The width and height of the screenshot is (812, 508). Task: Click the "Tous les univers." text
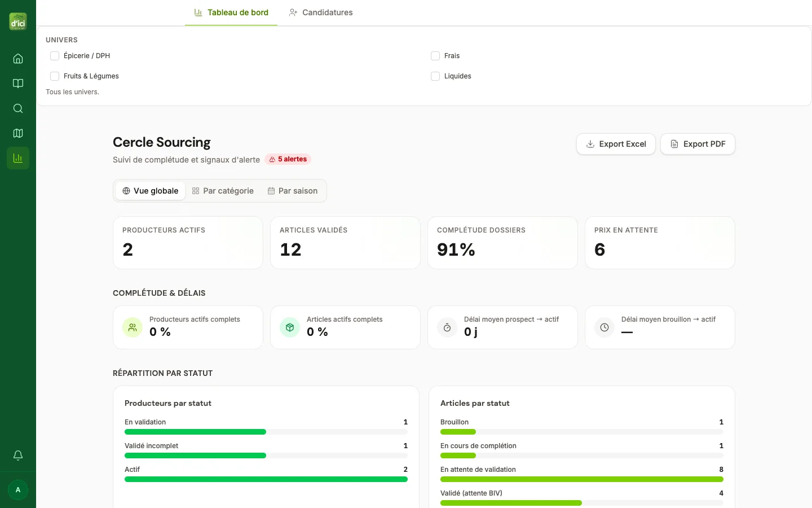[72, 92]
